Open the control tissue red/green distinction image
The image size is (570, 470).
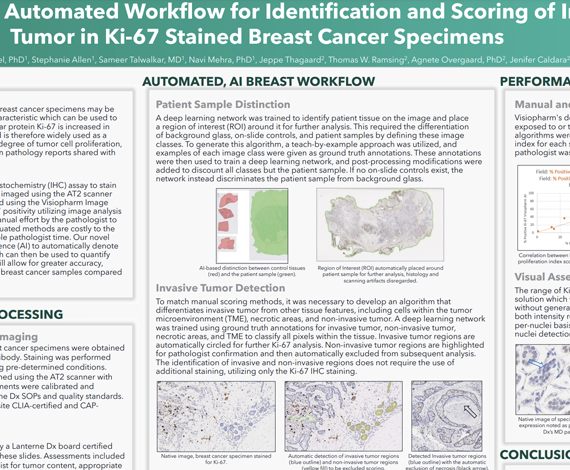pyautogui.click(x=252, y=225)
